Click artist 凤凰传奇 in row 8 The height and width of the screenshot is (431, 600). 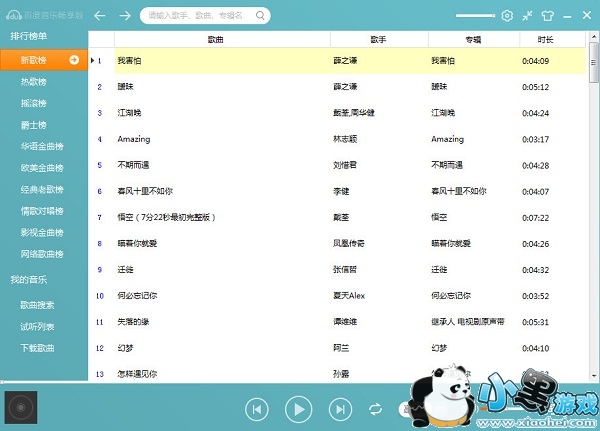tap(349, 243)
